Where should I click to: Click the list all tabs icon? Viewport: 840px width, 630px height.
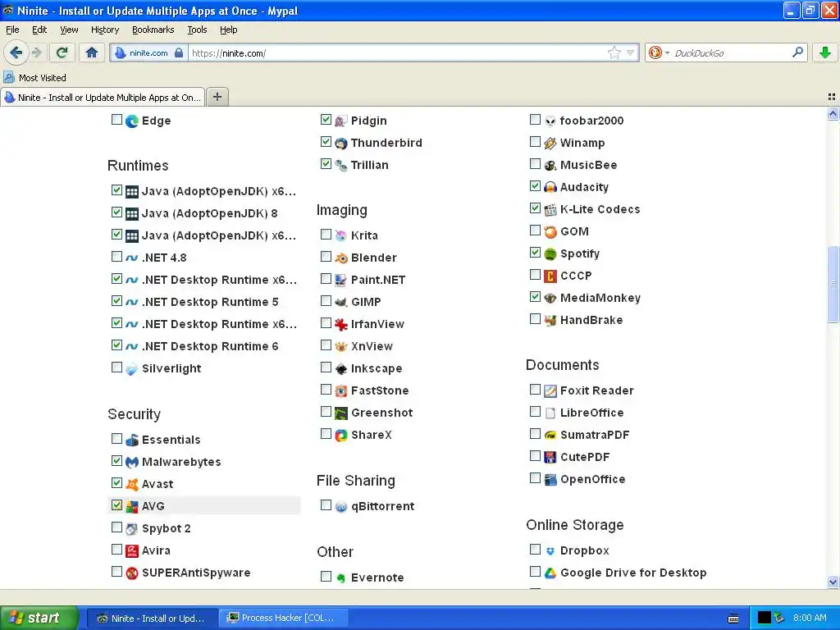point(832,97)
